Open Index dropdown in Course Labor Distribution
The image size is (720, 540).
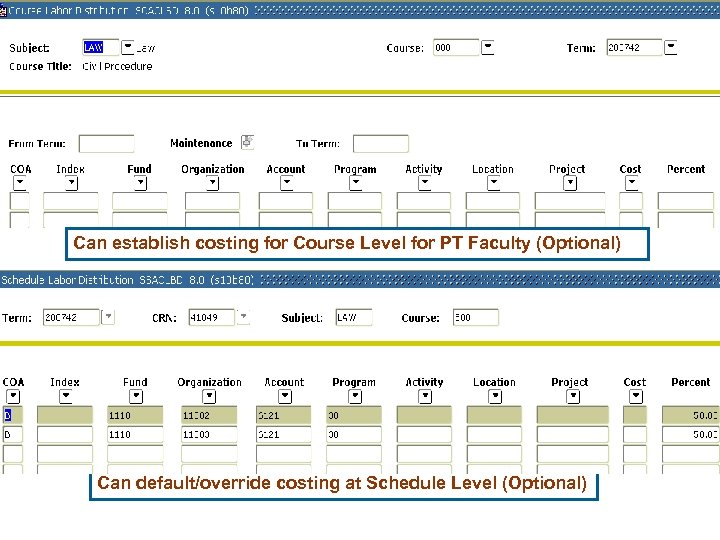(71, 183)
